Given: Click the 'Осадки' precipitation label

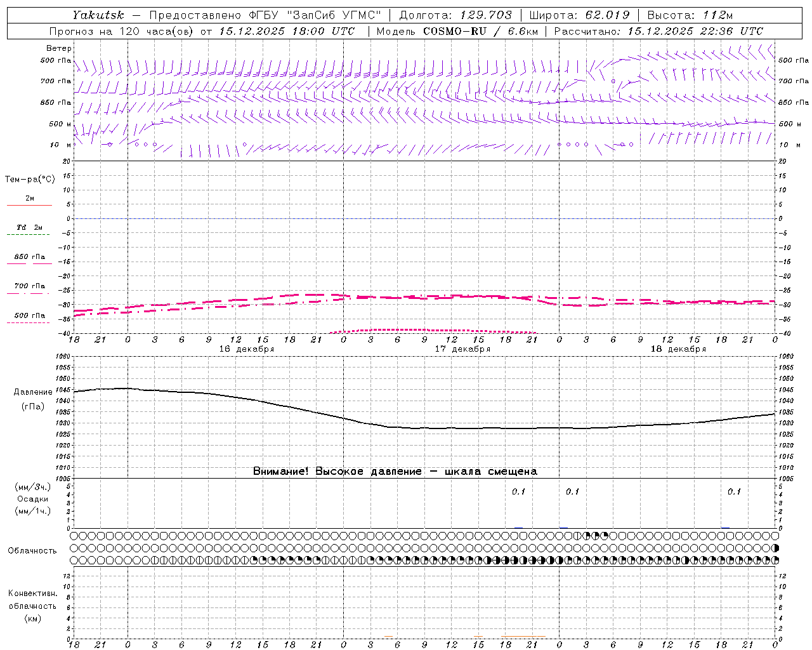Looking at the screenshot, I should tap(33, 499).
